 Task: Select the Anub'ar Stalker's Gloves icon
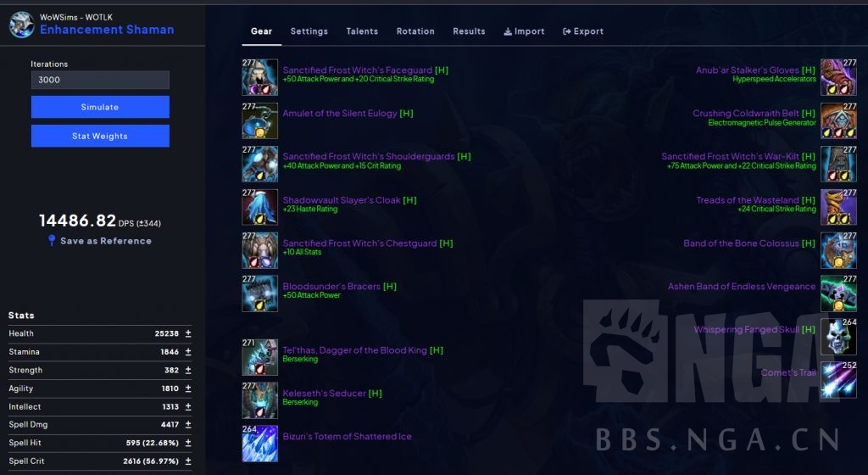838,77
